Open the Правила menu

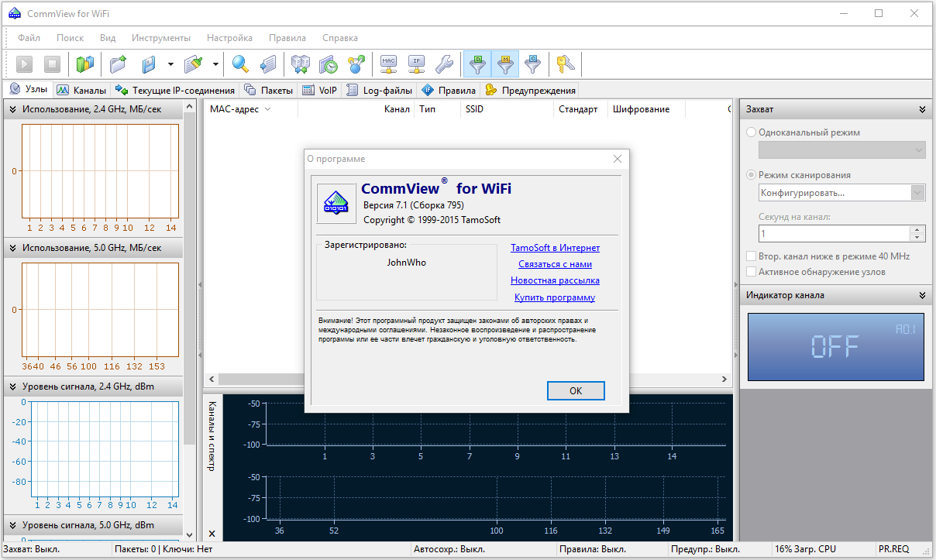tap(287, 37)
